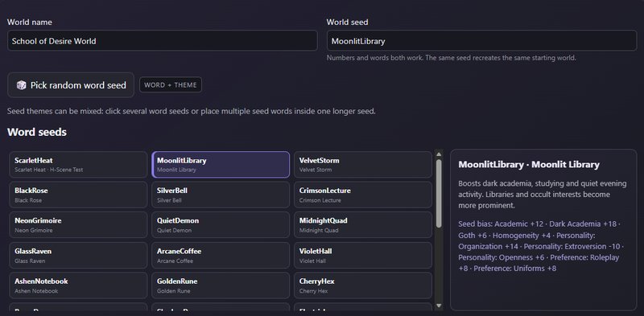Click the seed list scroll down arrow
Screen dimensions: 644x316
point(439,306)
